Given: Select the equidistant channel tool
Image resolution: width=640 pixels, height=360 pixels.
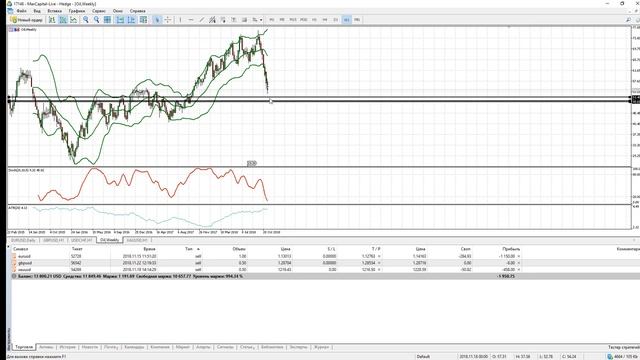Looking at the screenshot, I should pyautogui.click(x=212, y=20).
